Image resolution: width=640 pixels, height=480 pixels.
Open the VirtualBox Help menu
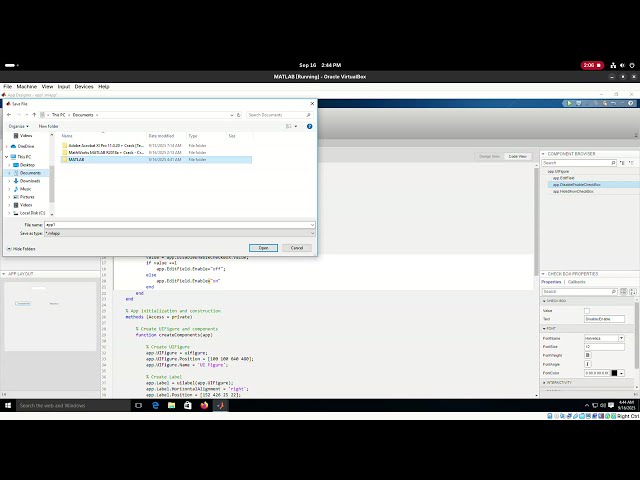(x=104, y=87)
